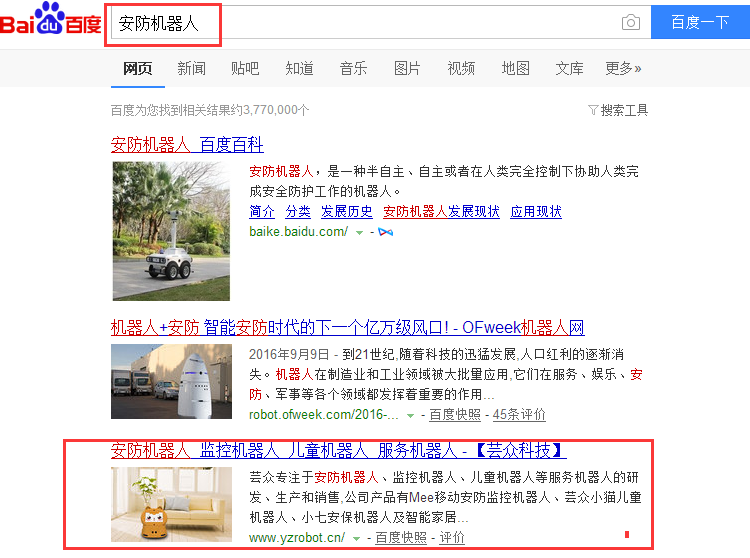Click the funnel icon beside 搜索工具
This screenshot has height=558, width=750.
coord(593,110)
